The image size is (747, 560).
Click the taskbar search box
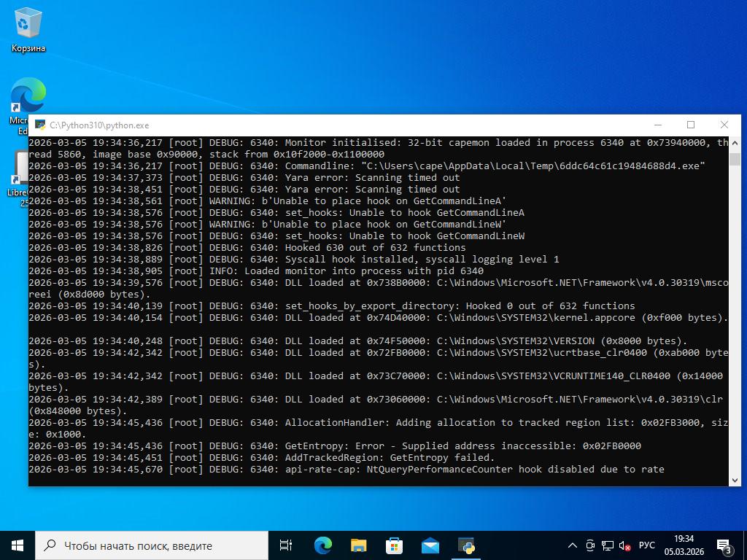click(153, 545)
